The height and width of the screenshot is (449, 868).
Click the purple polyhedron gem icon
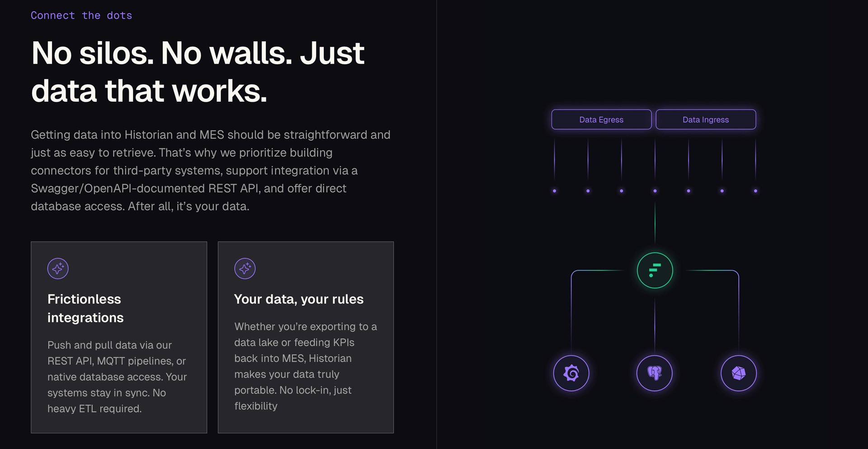pyautogui.click(x=738, y=373)
